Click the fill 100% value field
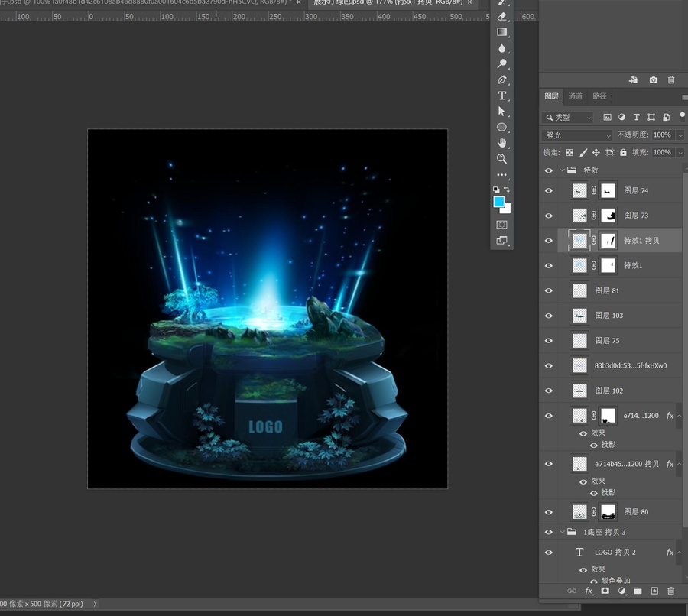Viewport: 688px width, 616px height. (663, 153)
